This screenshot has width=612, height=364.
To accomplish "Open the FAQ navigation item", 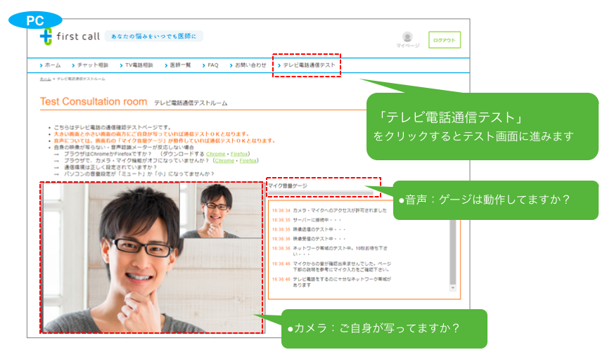I will pyautogui.click(x=212, y=65).
